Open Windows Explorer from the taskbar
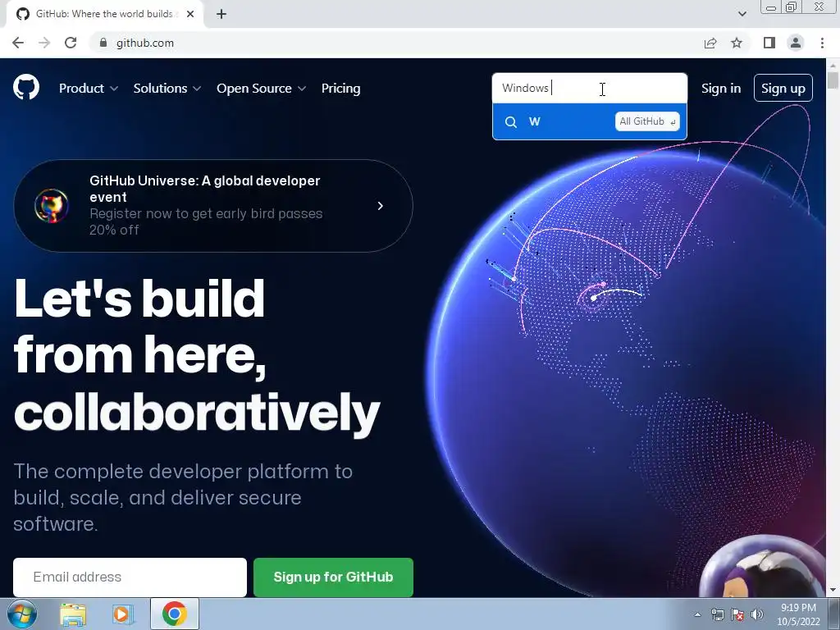The image size is (840, 630). [73, 614]
